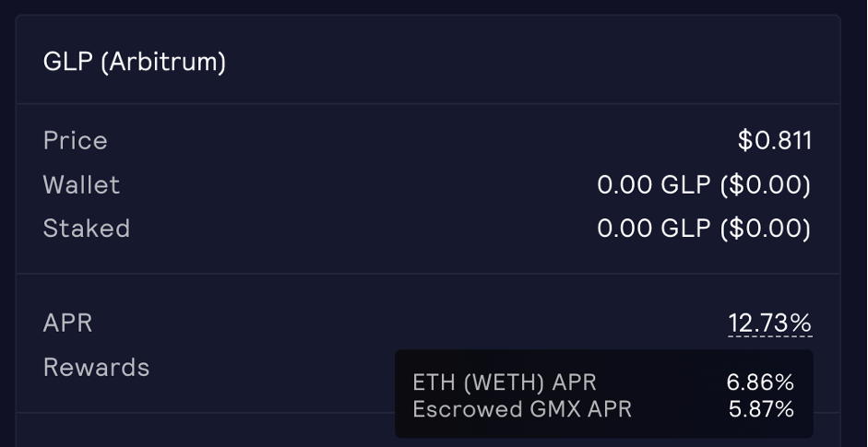Click the APR row label

tap(67, 323)
